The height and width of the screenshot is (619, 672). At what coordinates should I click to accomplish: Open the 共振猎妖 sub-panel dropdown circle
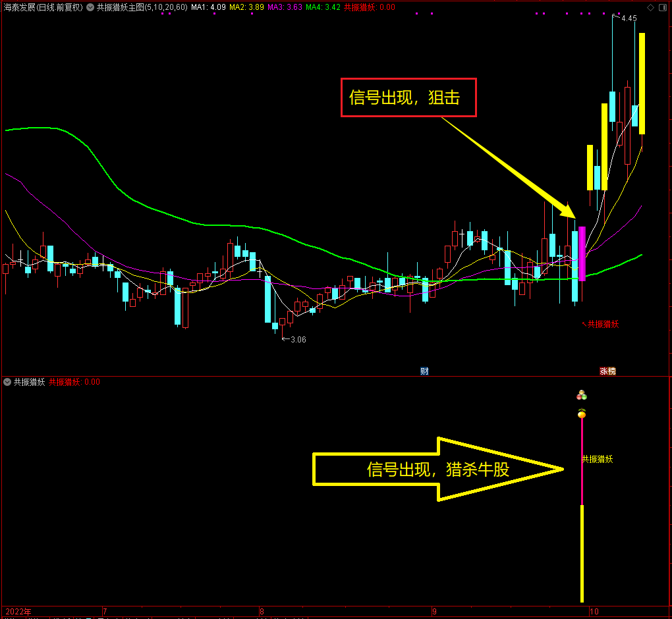coord(7,382)
